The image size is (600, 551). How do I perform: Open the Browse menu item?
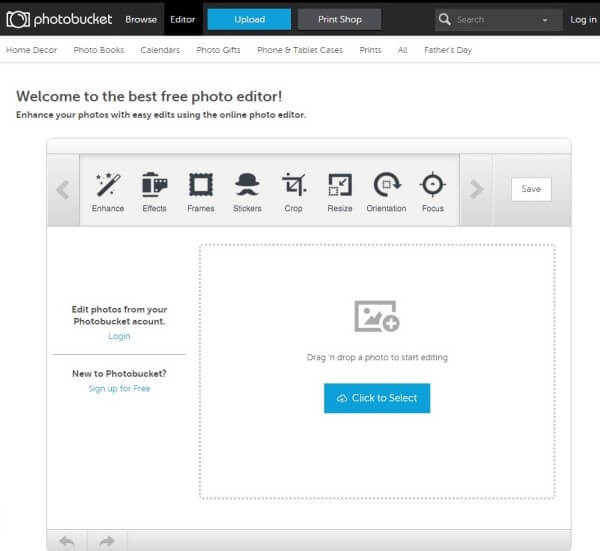(141, 20)
